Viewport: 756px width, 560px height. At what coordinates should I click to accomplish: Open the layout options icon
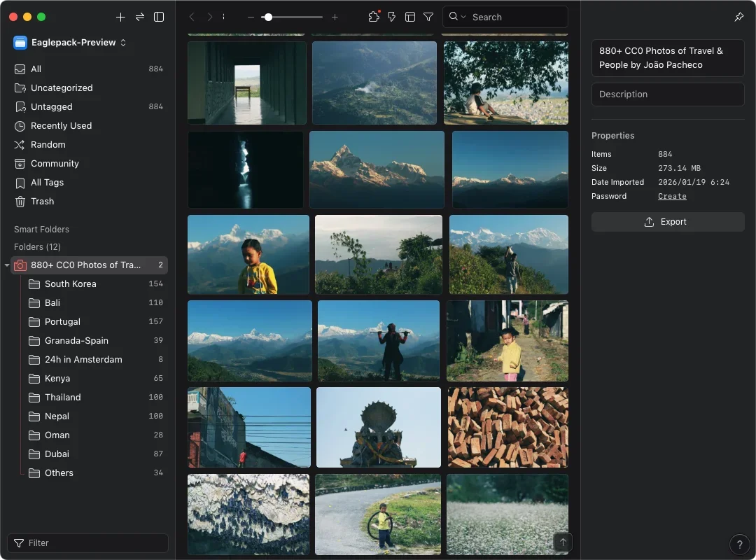pos(410,17)
